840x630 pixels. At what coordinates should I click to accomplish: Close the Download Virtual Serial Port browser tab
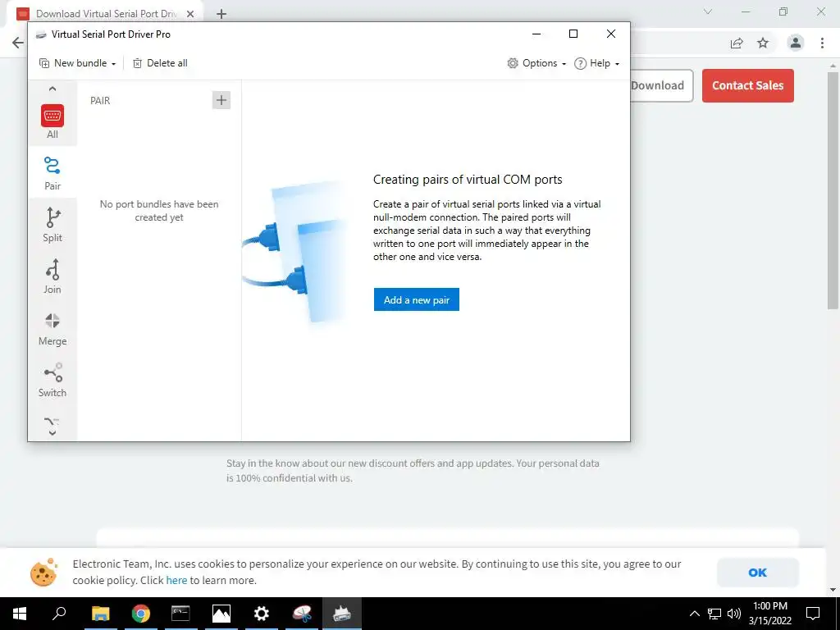[x=190, y=14]
